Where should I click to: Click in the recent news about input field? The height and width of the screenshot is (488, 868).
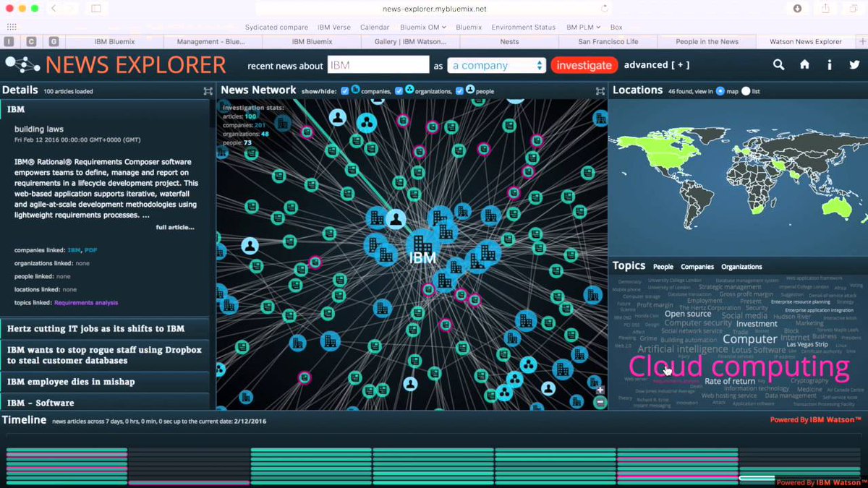[x=378, y=65]
